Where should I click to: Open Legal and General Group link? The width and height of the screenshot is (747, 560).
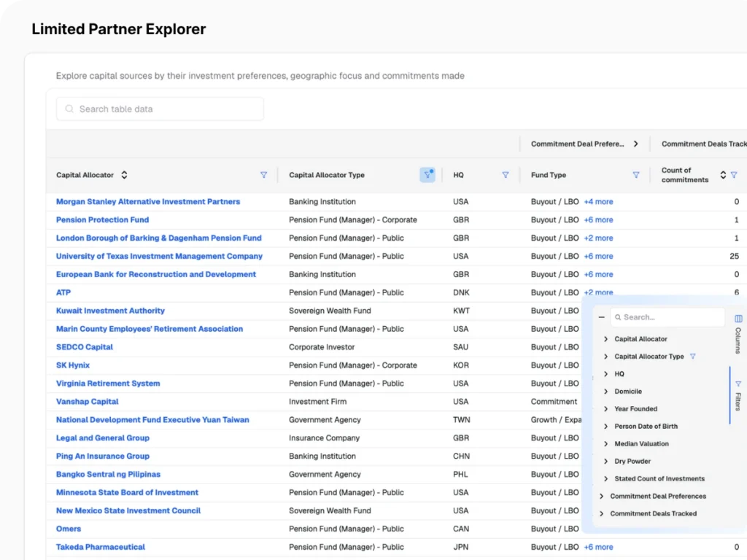[103, 437]
